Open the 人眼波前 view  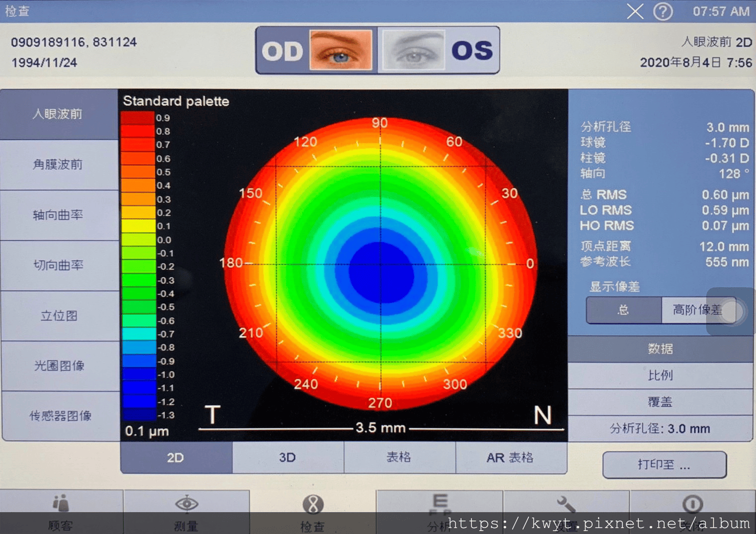point(59,114)
